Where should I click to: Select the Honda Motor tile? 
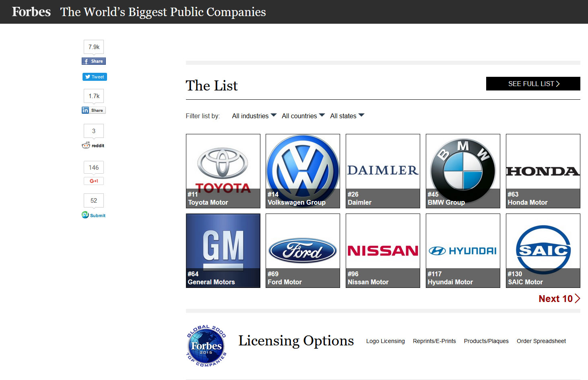543,171
